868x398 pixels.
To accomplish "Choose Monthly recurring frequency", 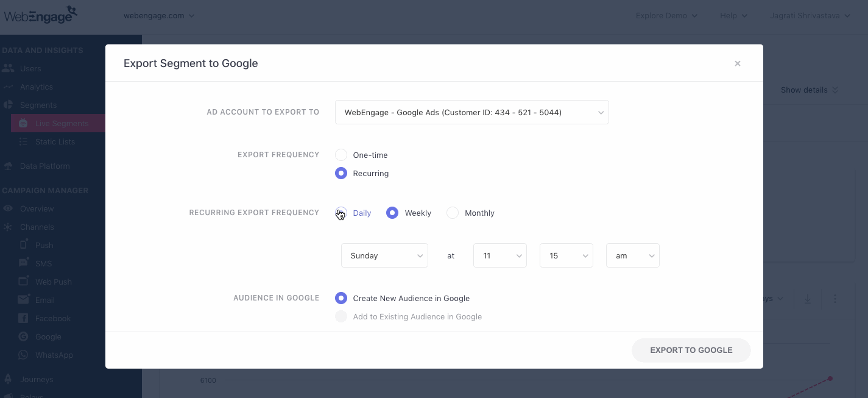I will [453, 213].
